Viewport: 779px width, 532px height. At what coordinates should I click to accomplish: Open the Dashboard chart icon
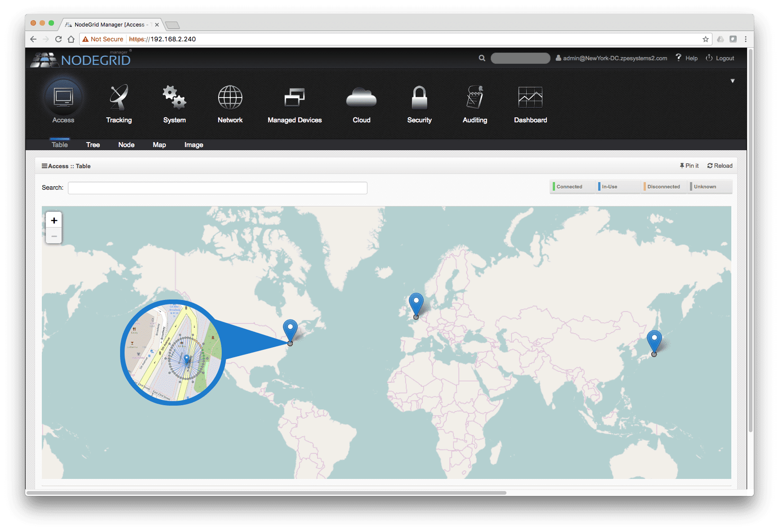point(530,98)
